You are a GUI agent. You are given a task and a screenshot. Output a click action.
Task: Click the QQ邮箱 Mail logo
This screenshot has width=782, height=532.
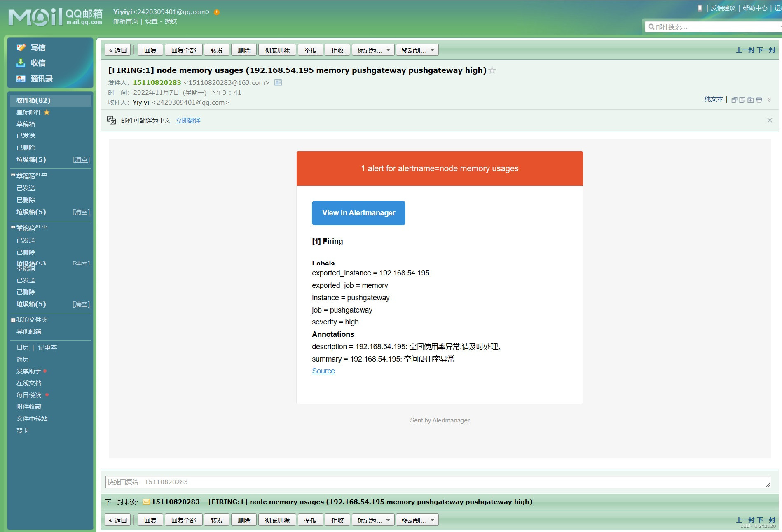point(55,17)
